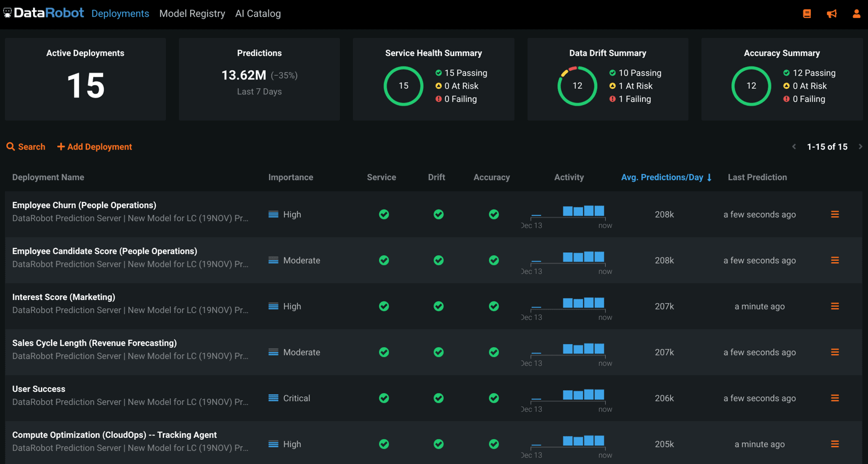Click importance bars icon for User Success
Viewport: 868px width, 464px height.
tap(273, 398)
